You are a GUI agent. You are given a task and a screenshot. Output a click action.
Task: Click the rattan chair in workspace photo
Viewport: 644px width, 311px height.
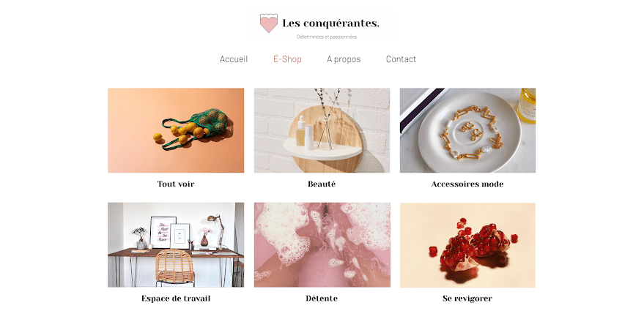(x=174, y=267)
